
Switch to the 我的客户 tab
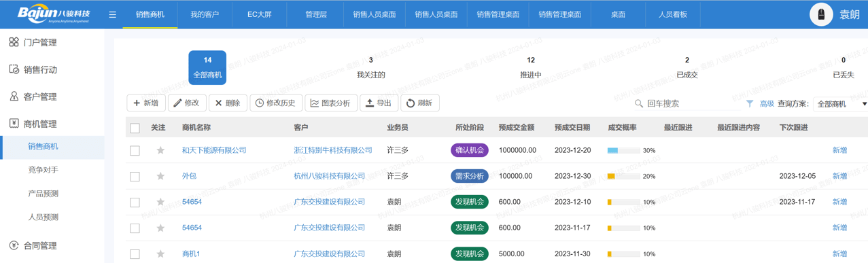pyautogui.click(x=205, y=14)
